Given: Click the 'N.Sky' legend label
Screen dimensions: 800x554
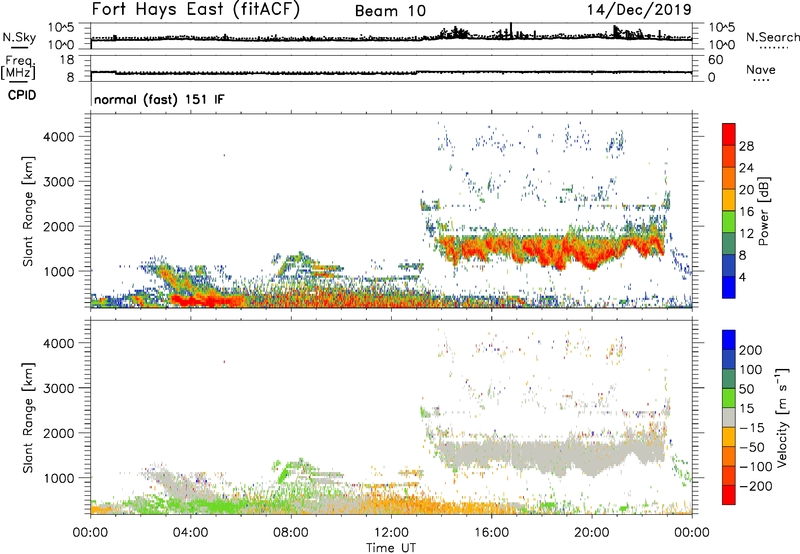Looking at the screenshot, I should click(19, 37).
